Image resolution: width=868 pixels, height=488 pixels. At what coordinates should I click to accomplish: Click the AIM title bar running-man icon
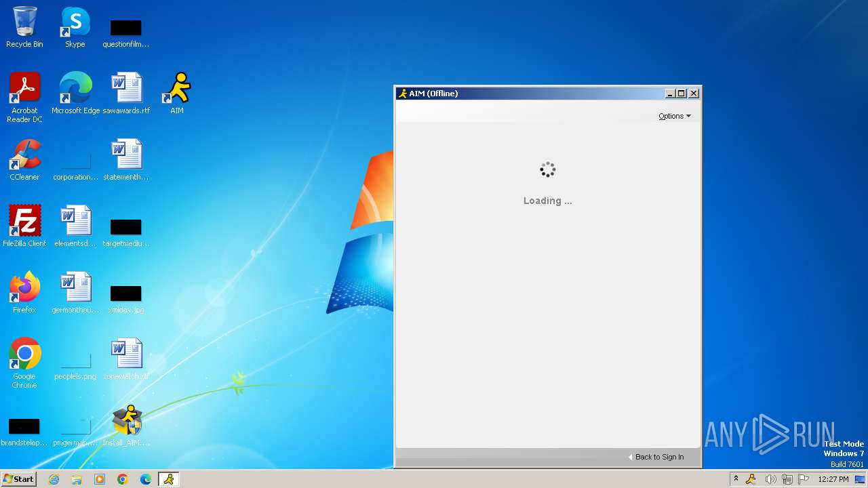(403, 94)
